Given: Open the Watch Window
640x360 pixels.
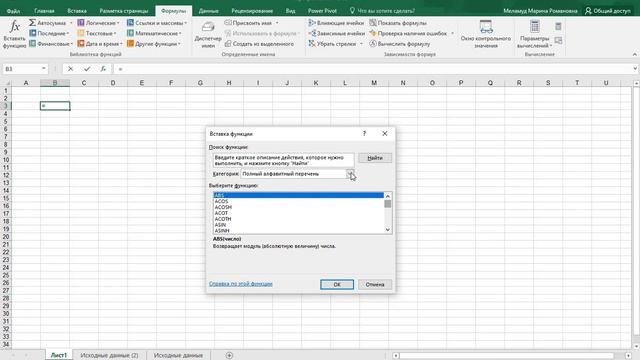Looking at the screenshot, I should (486, 34).
